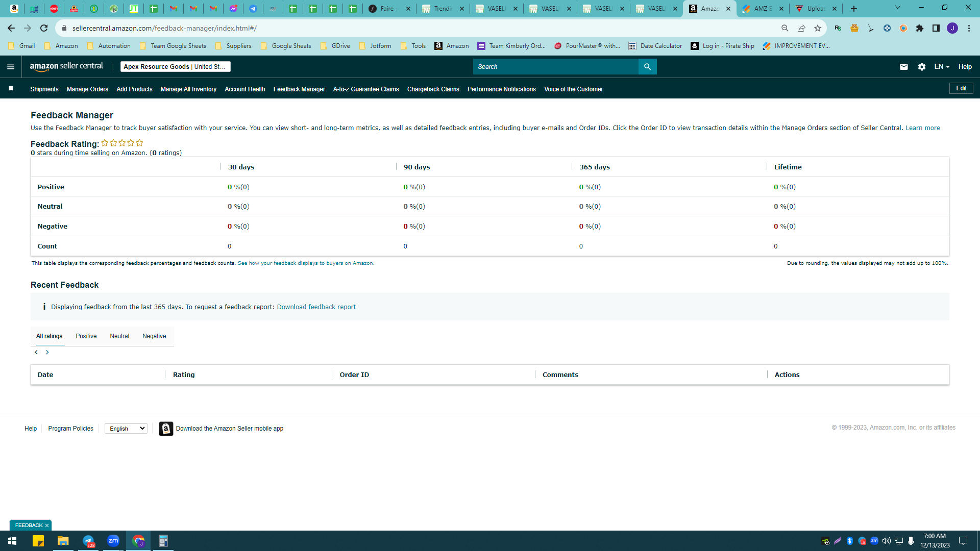
Task: Open the Shipments menu item
Action: click(44, 89)
